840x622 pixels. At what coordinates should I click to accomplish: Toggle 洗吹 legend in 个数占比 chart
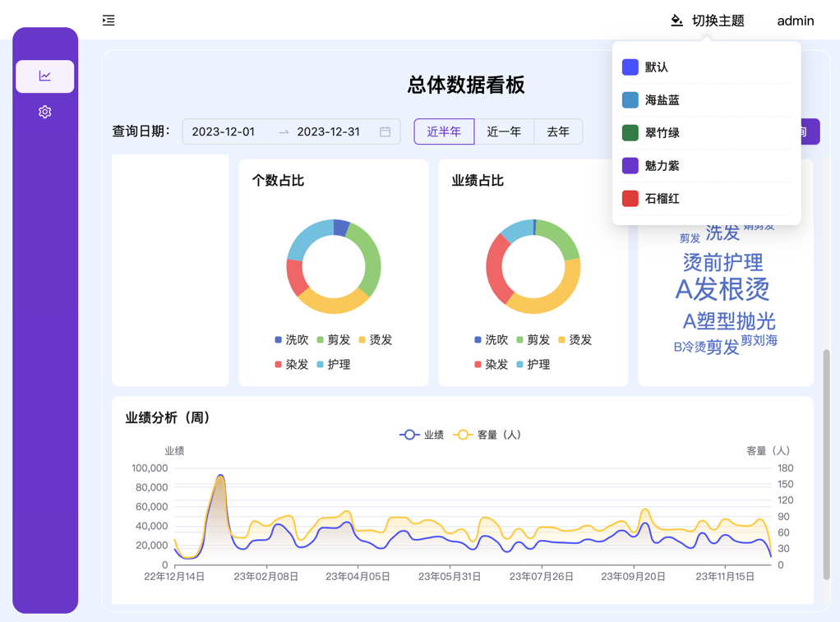[x=292, y=339]
